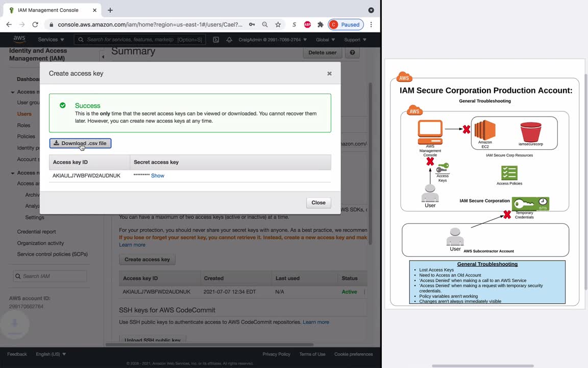Image resolution: width=588 pixels, height=368 pixels.
Task: Click the browser forward arrow
Action: (x=22, y=25)
